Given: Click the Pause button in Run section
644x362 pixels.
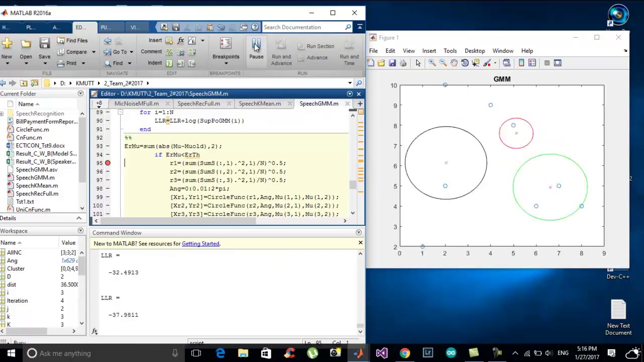Looking at the screenshot, I should 256,49.
